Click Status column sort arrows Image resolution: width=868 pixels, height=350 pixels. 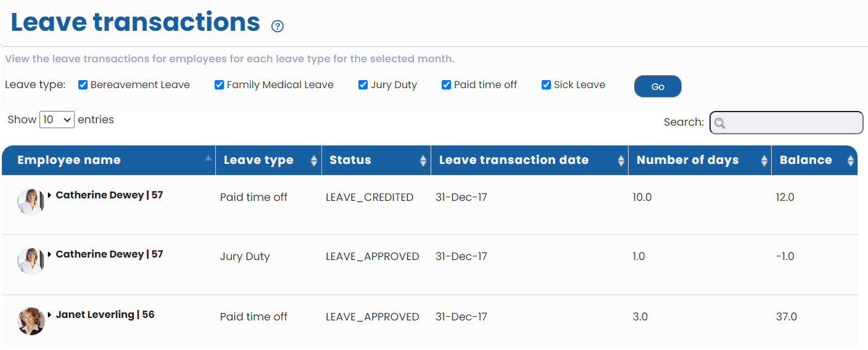click(423, 161)
